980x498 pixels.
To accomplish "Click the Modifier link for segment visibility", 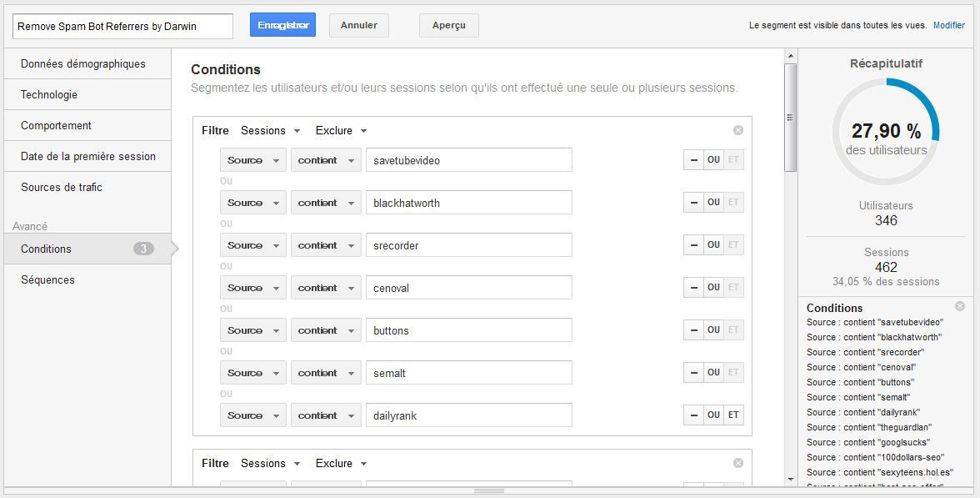I will [948, 25].
